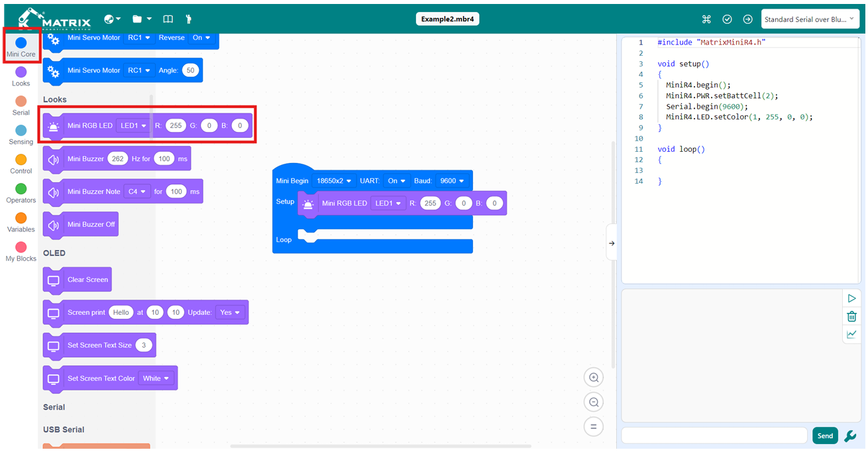The image size is (868, 458).
Task: Open the folder file menu
Action: click(142, 19)
